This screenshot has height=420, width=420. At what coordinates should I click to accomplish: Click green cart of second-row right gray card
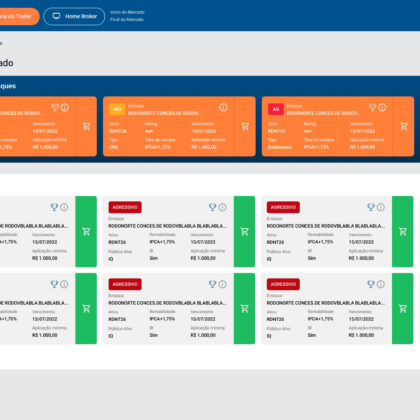403,309
